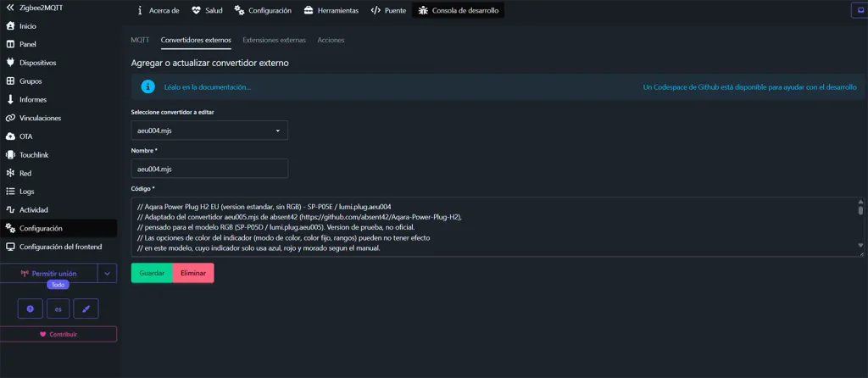Viewport: 868px width, 378px height.
Task: Click the Zigbee2MQTT title
Action: pyautogui.click(x=41, y=8)
